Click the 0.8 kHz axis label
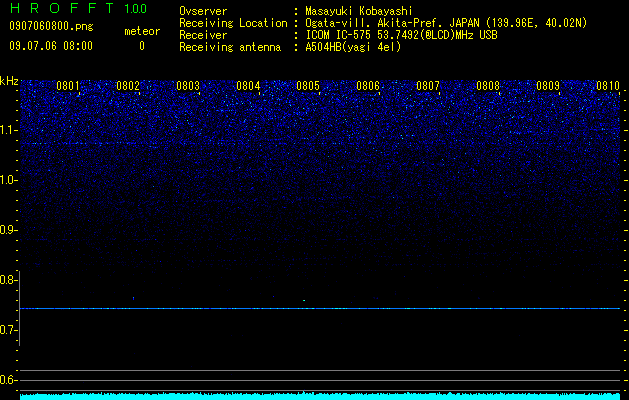 8,280
